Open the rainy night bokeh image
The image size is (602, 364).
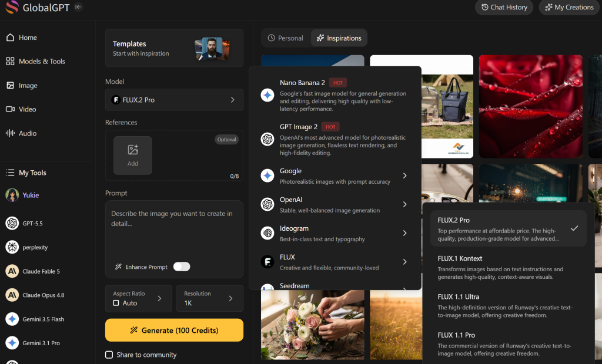tap(531, 183)
